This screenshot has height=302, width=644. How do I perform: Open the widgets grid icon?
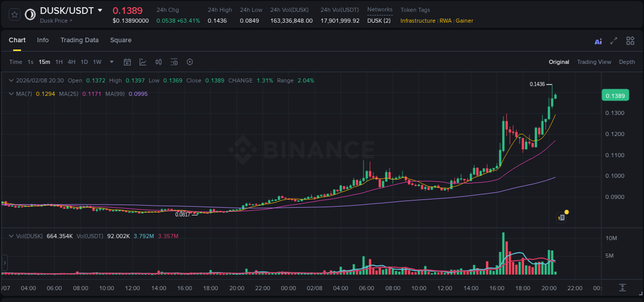coord(630,41)
